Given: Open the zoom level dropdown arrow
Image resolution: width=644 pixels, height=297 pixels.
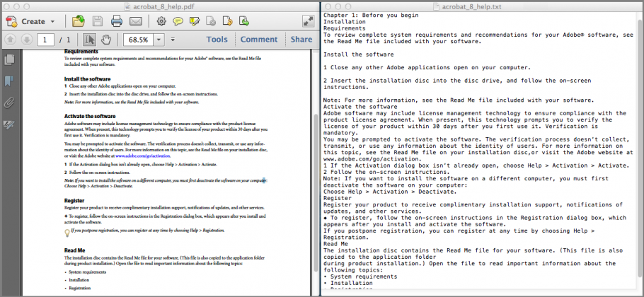Looking at the screenshot, I should tap(159, 40).
